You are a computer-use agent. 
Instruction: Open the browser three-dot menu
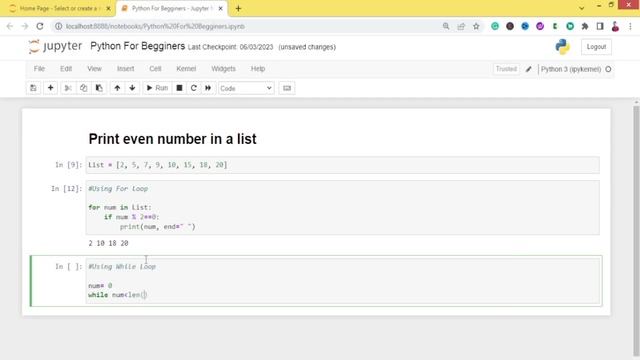(x=630, y=26)
